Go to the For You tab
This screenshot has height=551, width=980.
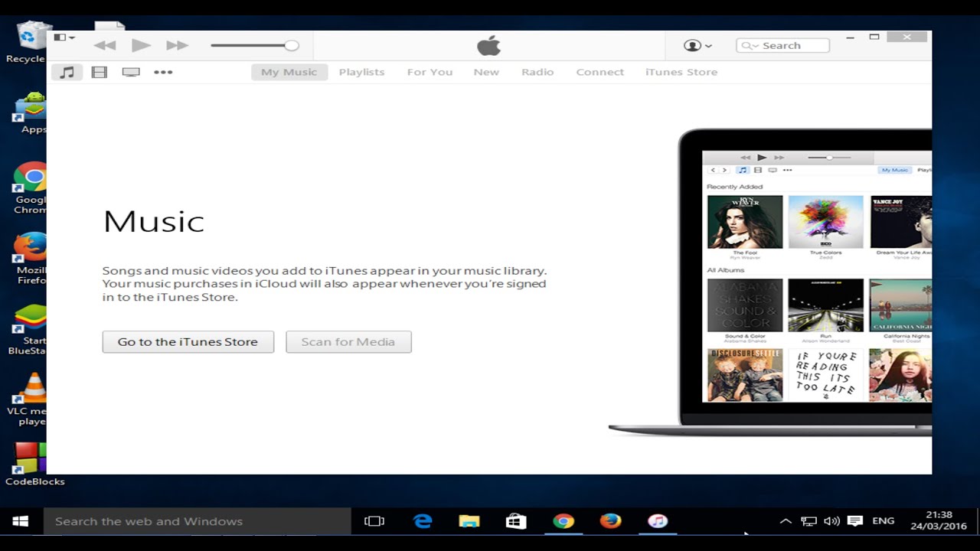click(430, 72)
